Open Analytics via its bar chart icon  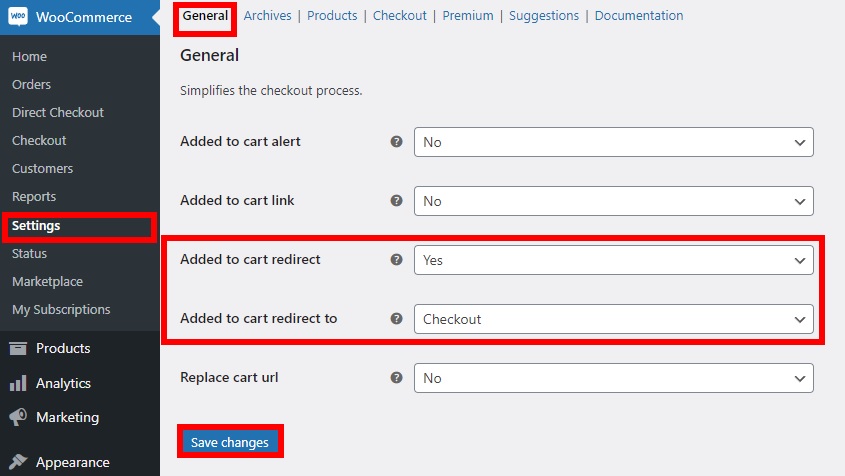click(18, 383)
